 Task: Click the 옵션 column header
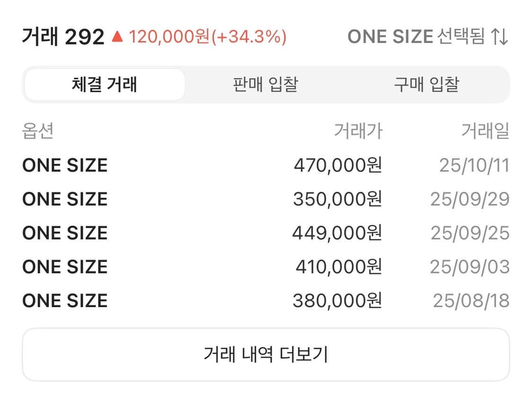point(38,132)
